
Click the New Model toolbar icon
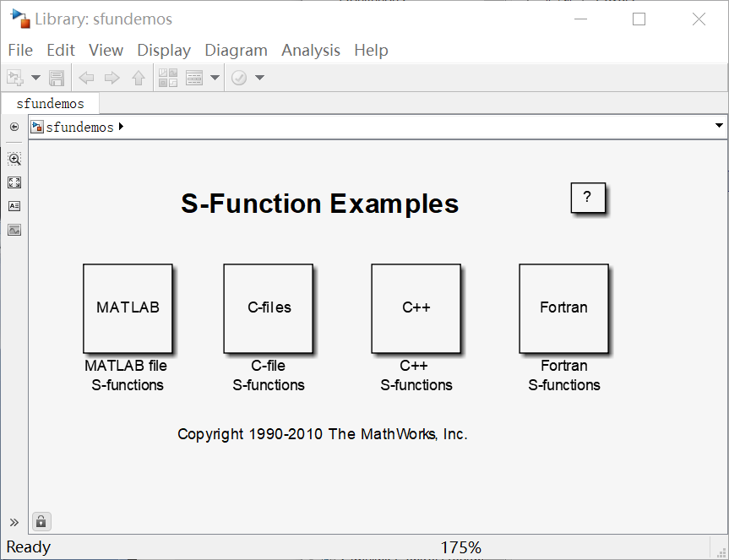[15, 78]
